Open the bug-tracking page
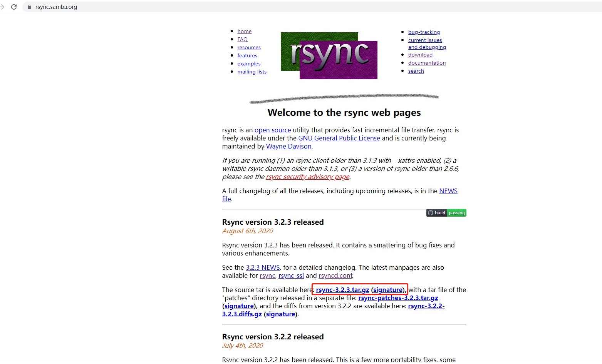Image resolution: width=602 pixels, height=364 pixels. (424, 32)
